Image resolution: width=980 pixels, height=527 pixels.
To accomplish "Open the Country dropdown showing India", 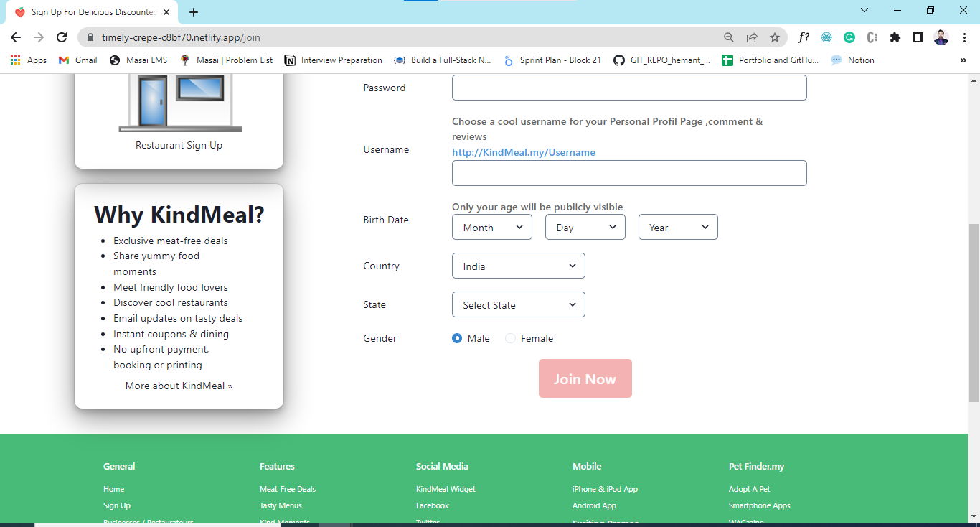I will point(519,266).
